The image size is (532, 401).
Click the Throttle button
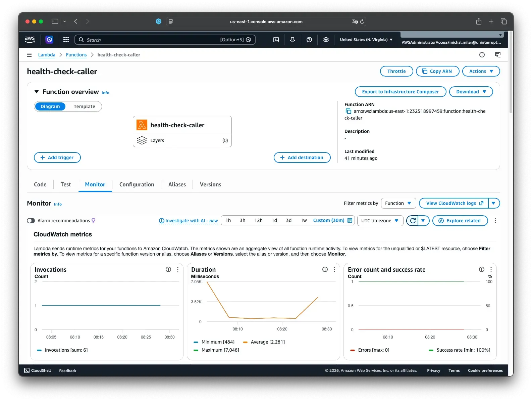pos(396,71)
